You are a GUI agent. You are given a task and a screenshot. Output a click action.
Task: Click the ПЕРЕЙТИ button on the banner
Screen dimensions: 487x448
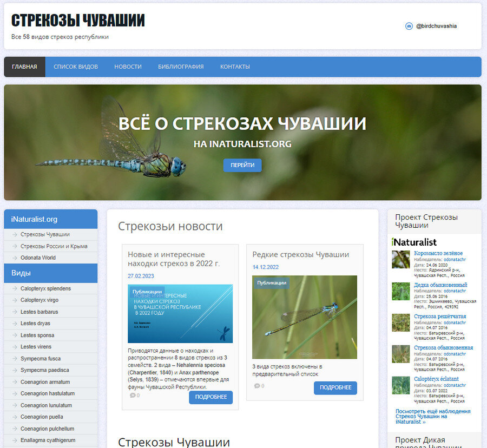pos(242,165)
